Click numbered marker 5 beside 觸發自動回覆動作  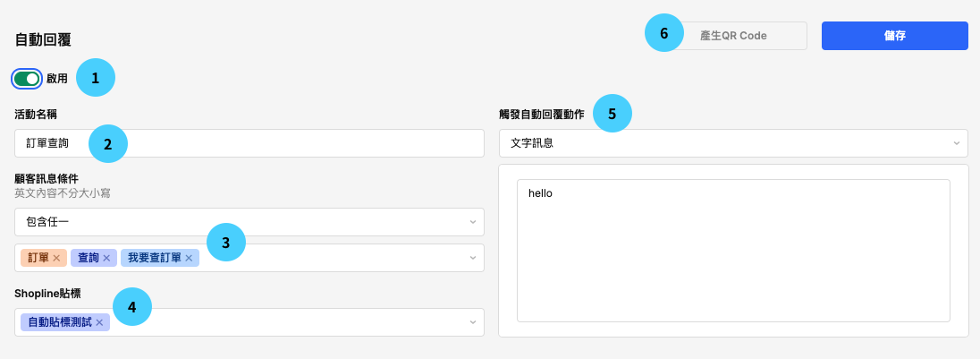(612, 114)
